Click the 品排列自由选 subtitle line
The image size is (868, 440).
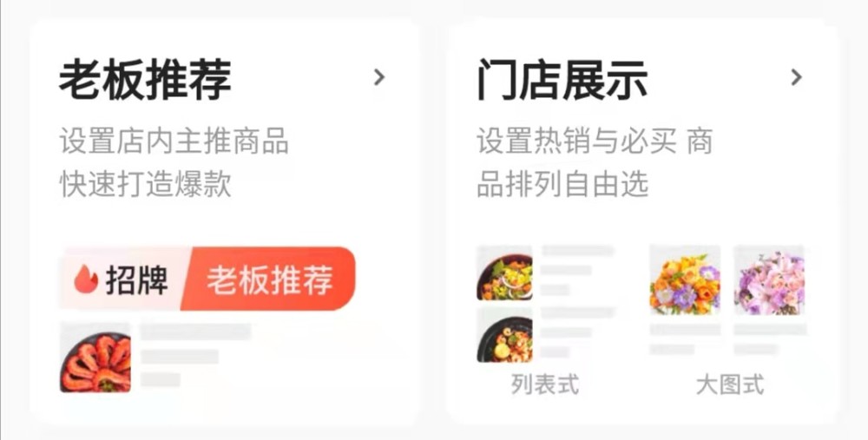[x=562, y=184]
